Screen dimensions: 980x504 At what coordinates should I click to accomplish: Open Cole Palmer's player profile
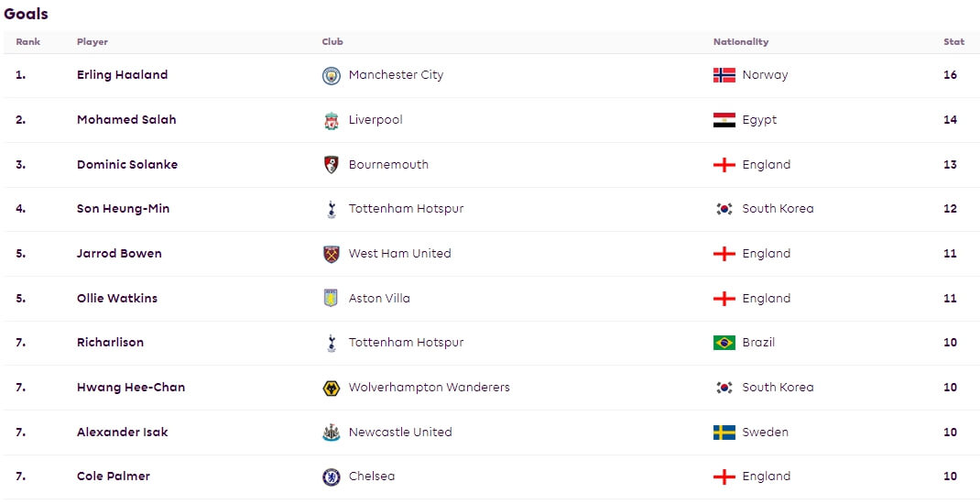(x=114, y=477)
